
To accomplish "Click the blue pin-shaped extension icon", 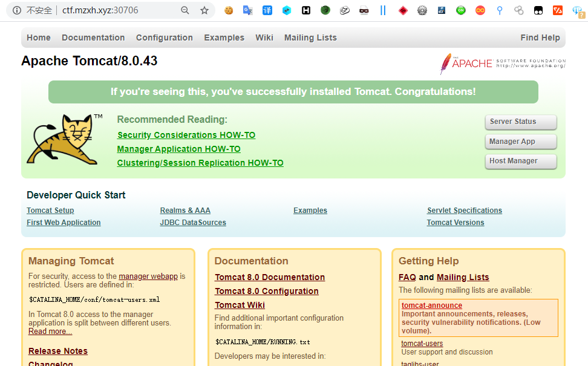I will pos(500,10).
